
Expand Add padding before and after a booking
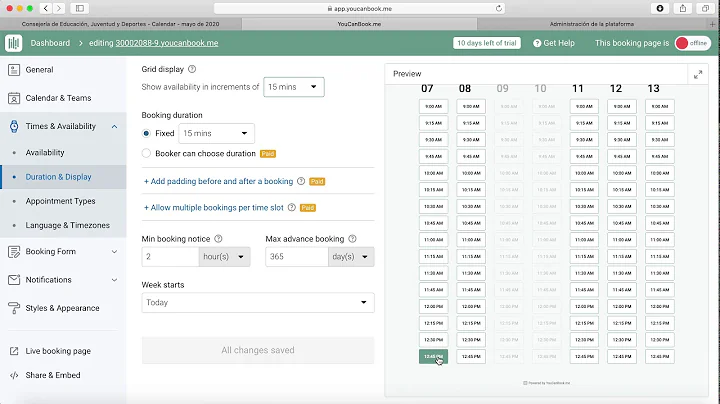point(219,181)
